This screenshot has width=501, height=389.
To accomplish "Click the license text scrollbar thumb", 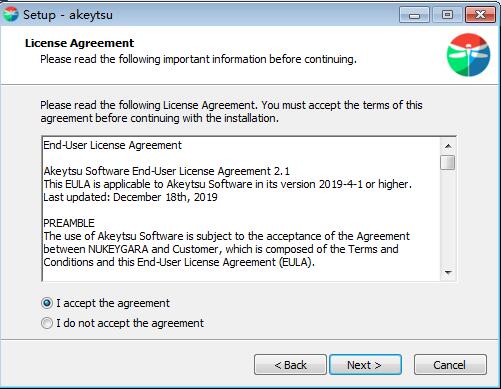I will click(448, 162).
